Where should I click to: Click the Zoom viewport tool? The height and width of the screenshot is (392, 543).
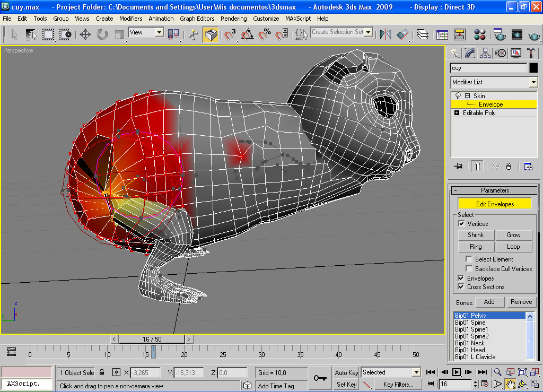pos(498,372)
